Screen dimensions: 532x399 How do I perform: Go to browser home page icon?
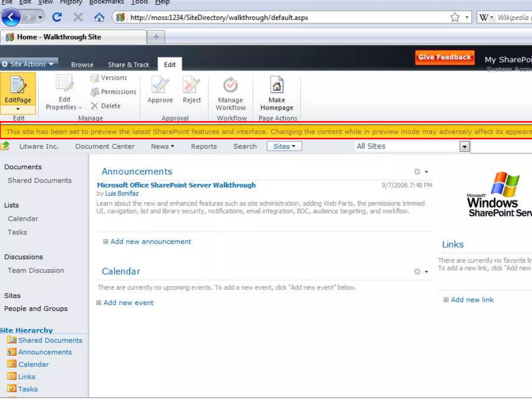pos(99,17)
